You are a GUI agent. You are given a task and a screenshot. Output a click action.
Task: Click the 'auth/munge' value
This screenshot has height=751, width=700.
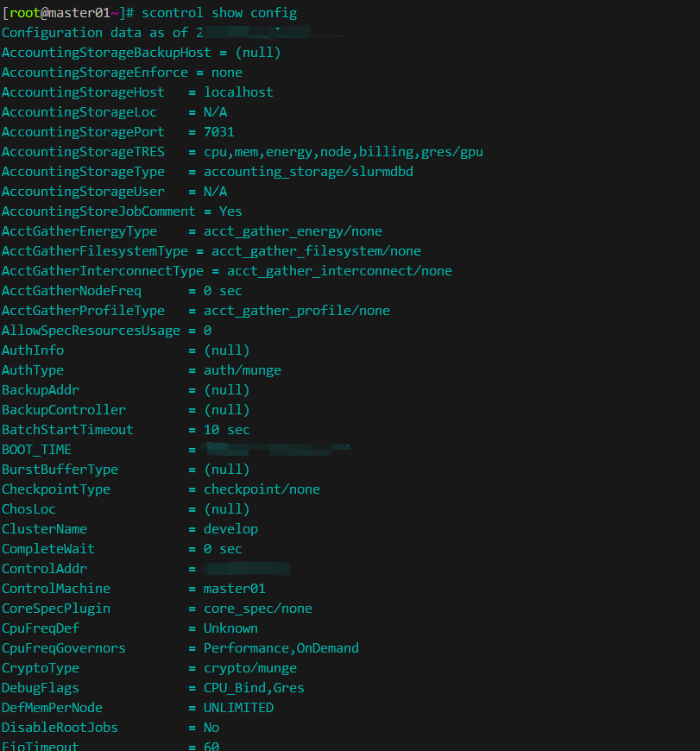[243, 370]
